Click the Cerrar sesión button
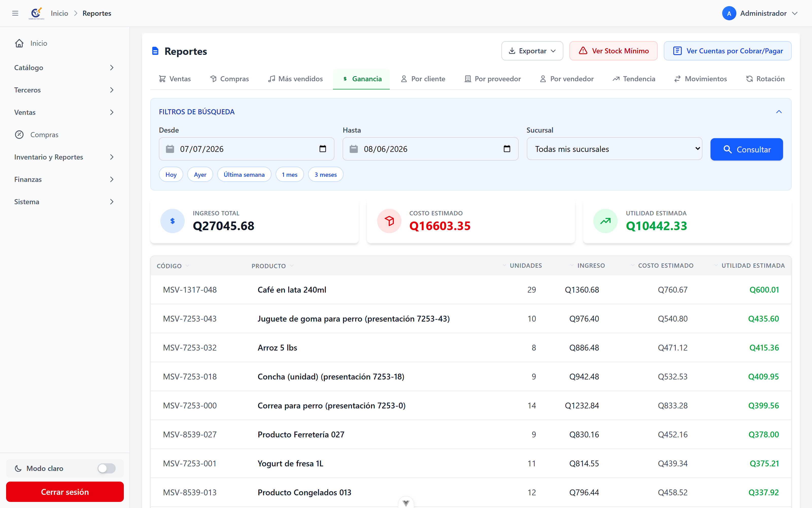This screenshot has width=812, height=508. (x=65, y=492)
